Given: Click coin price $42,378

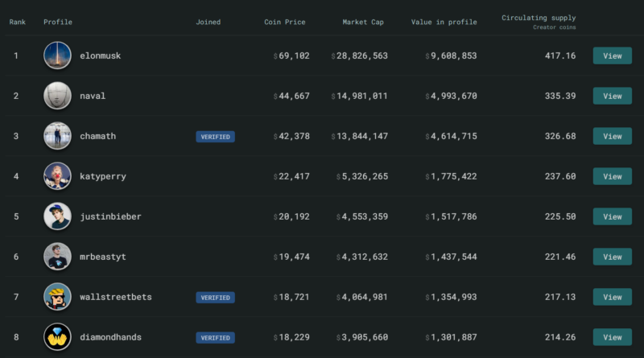Looking at the screenshot, I should [291, 136].
